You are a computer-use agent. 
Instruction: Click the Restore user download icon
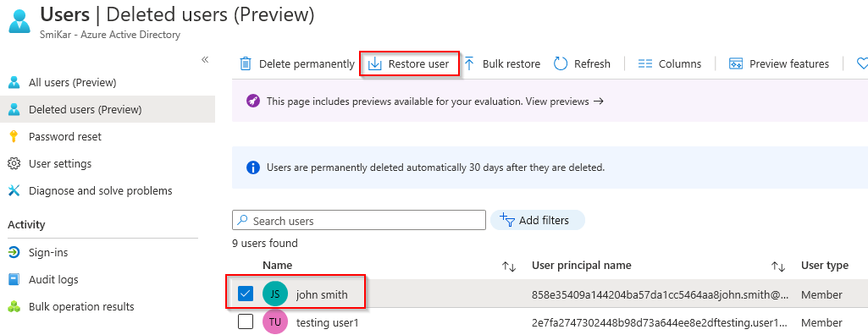(x=375, y=64)
